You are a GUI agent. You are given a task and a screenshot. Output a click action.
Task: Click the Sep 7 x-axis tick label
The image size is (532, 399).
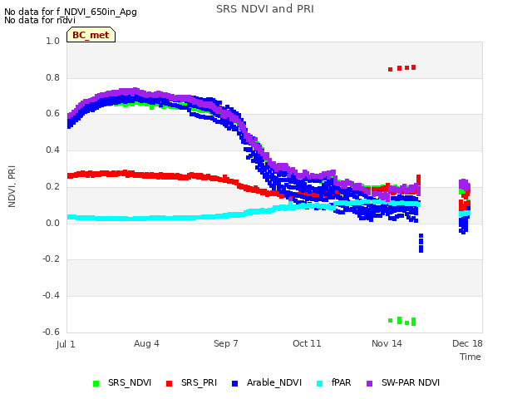pos(226,343)
